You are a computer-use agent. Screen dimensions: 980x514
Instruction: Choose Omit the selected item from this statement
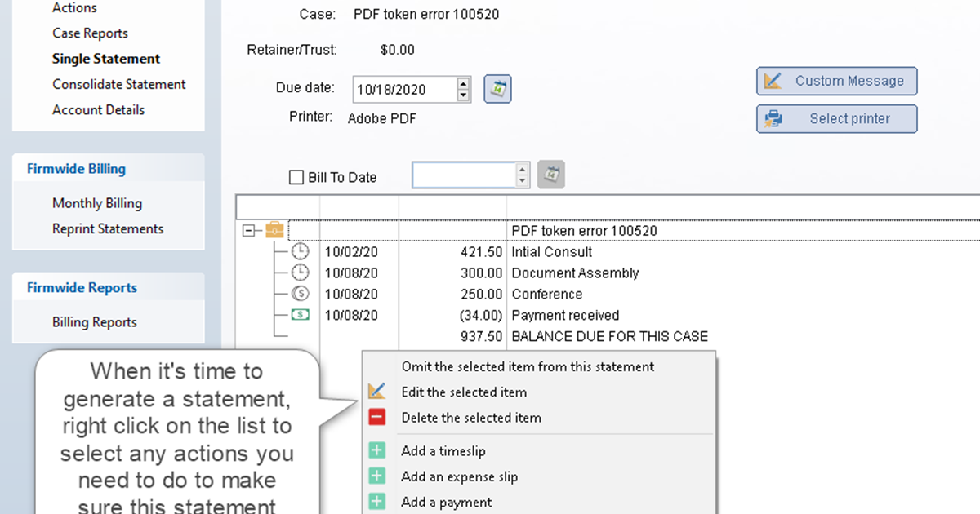528,366
